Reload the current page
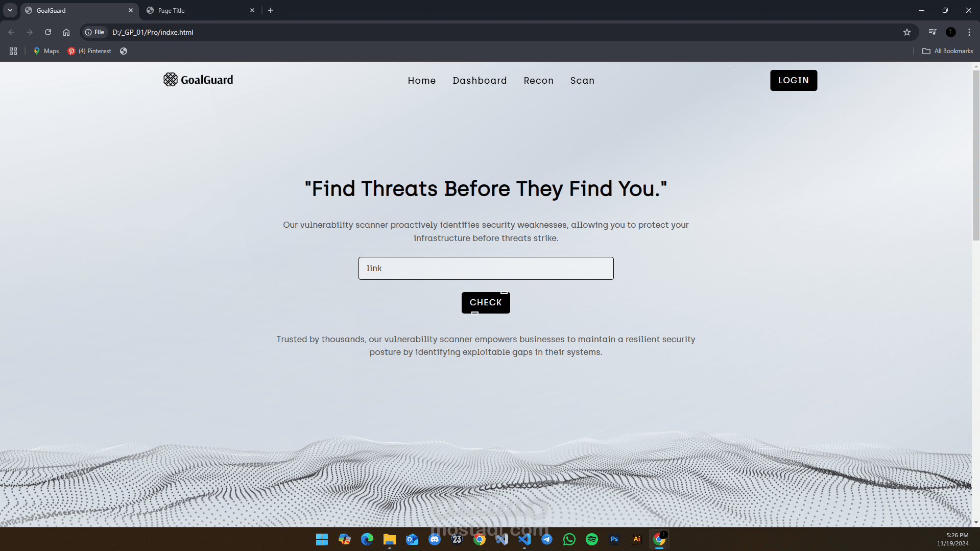The image size is (980, 551). (x=48, y=32)
